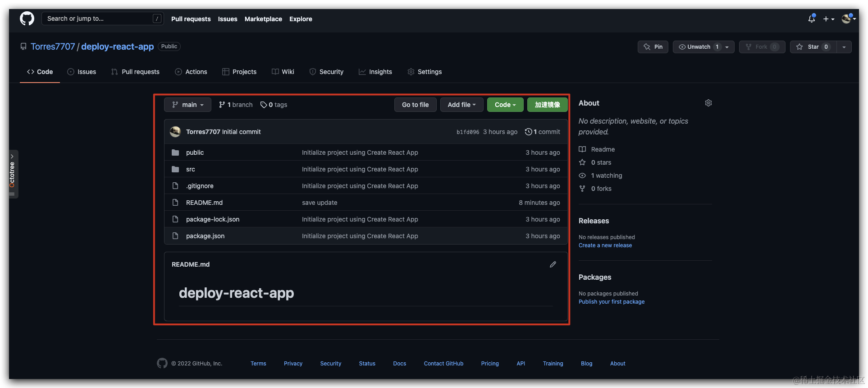
Task: Expand the Octotree side panel
Action: pyautogui.click(x=13, y=174)
